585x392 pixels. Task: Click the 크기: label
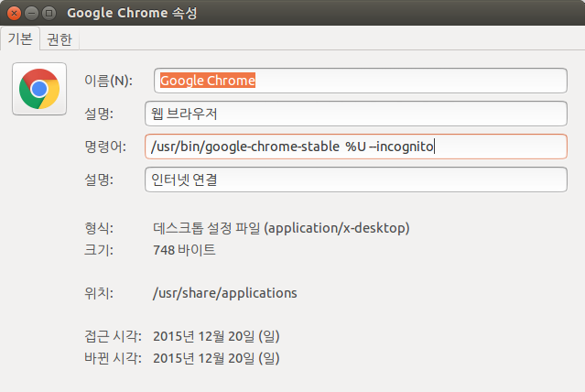pos(99,250)
